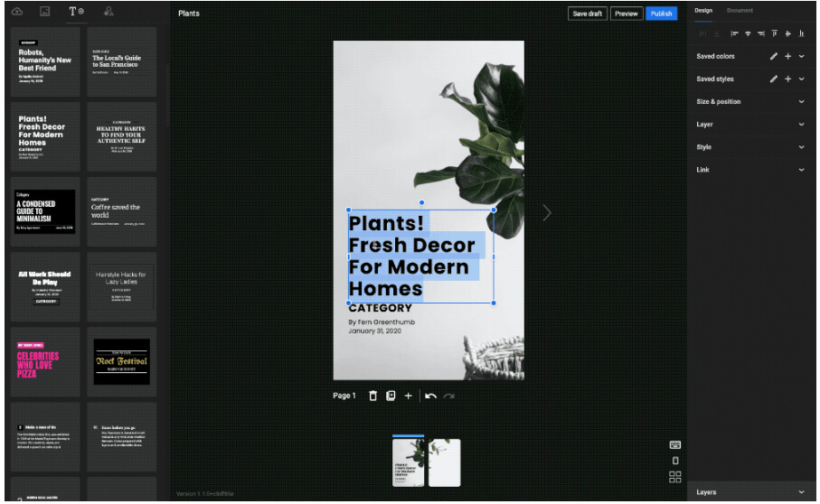Open the upload media cloud tab
The image size is (820, 504).
pyautogui.click(x=17, y=12)
